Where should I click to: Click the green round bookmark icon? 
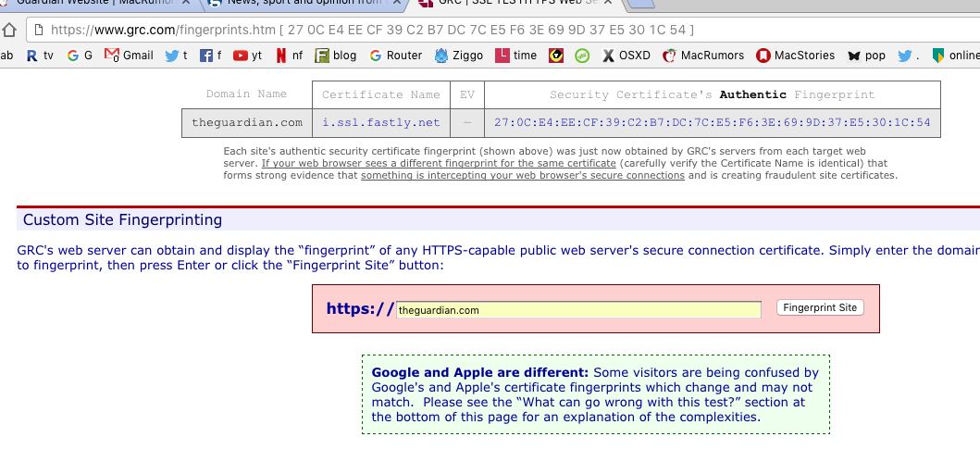click(x=582, y=56)
